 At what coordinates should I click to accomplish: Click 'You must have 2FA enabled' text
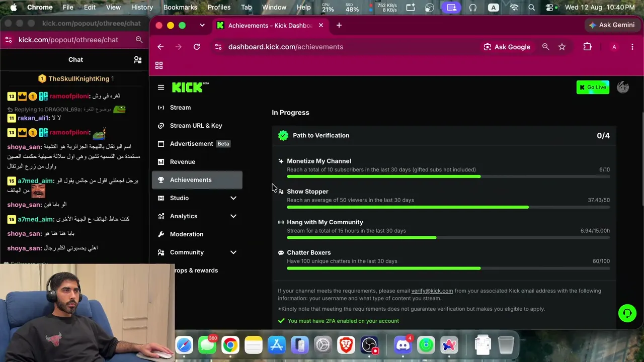(x=343, y=321)
